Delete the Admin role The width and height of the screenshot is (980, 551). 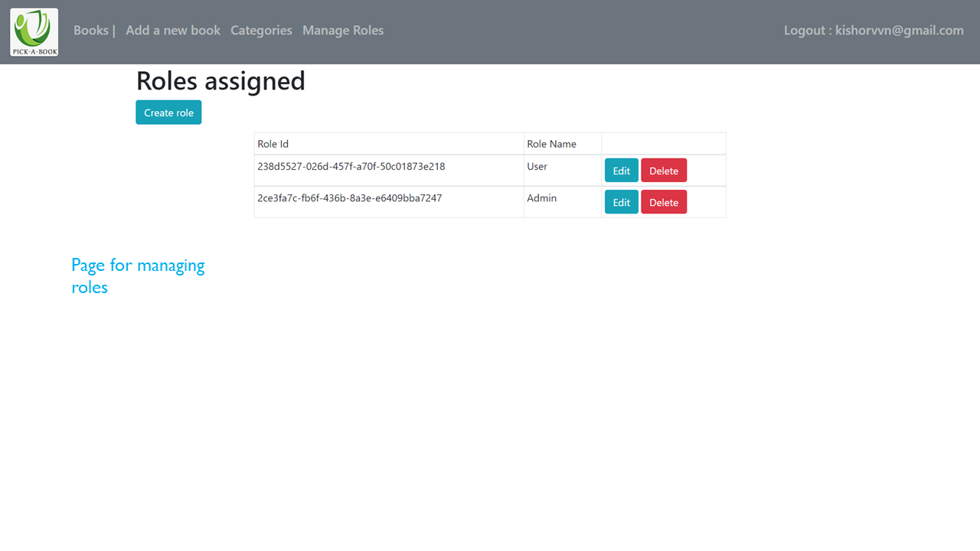click(664, 202)
